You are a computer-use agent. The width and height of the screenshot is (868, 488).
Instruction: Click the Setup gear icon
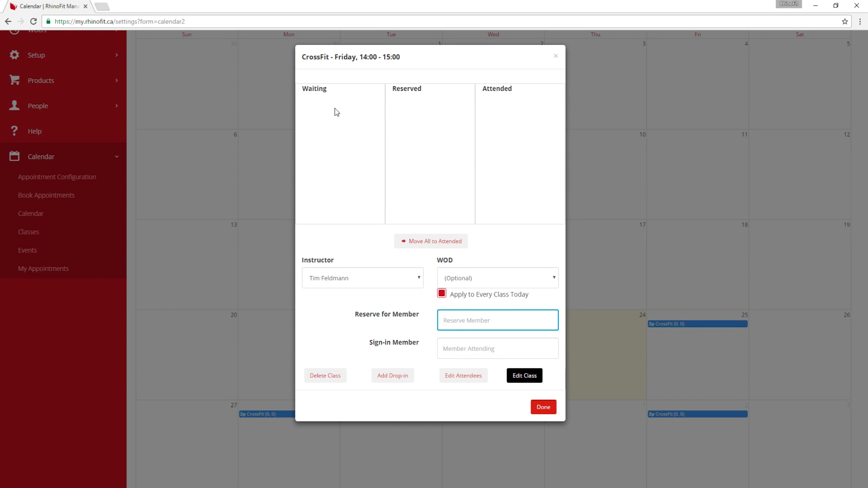point(14,55)
